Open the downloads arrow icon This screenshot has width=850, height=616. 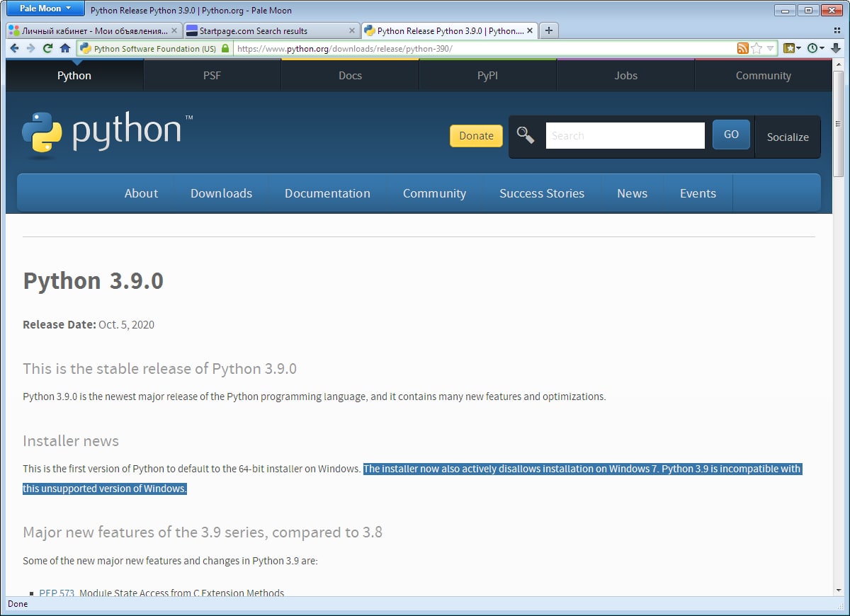836,48
